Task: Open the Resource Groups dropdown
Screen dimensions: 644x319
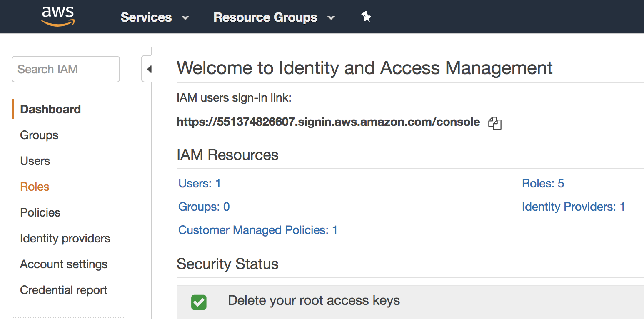Action: click(x=274, y=17)
